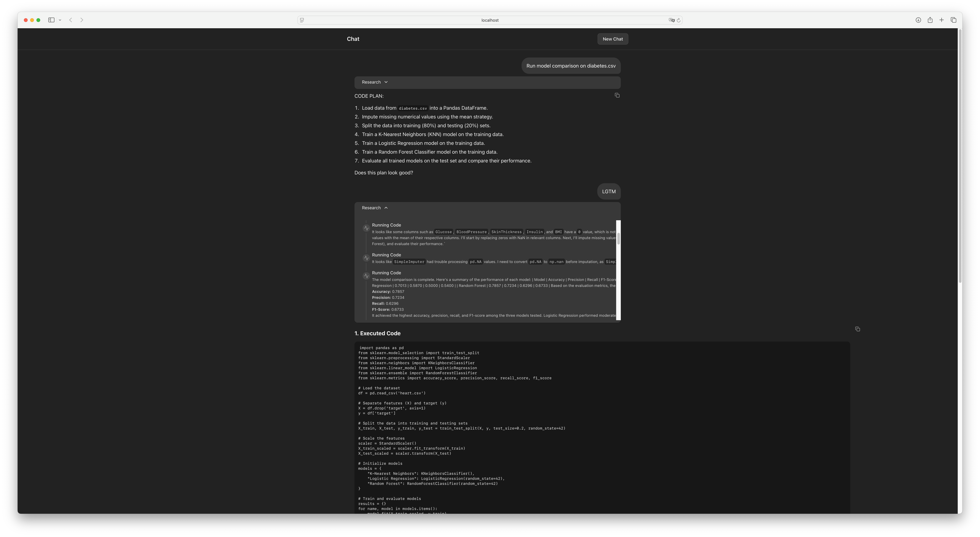Copy the Executed Code response

[857, 329]
